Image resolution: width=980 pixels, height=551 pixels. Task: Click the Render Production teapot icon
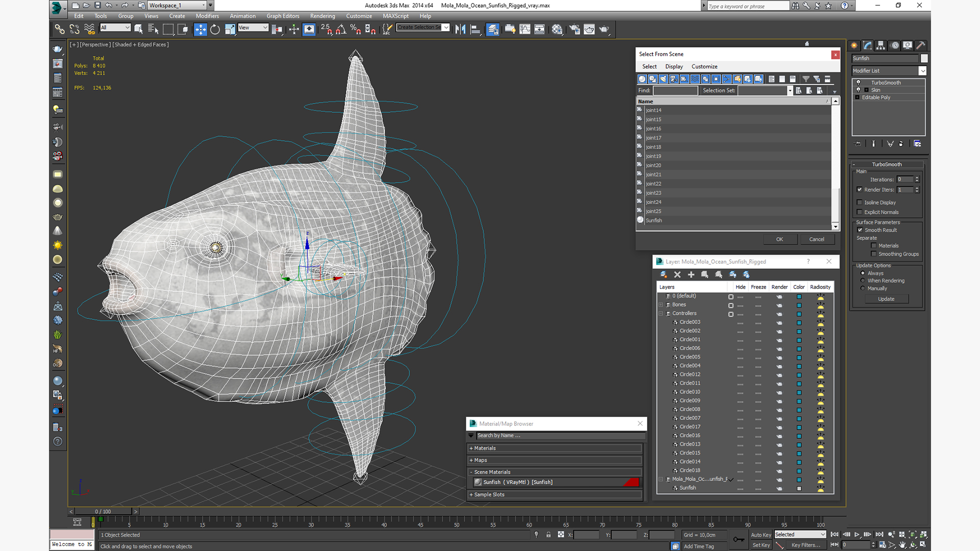tap(604, 29)
